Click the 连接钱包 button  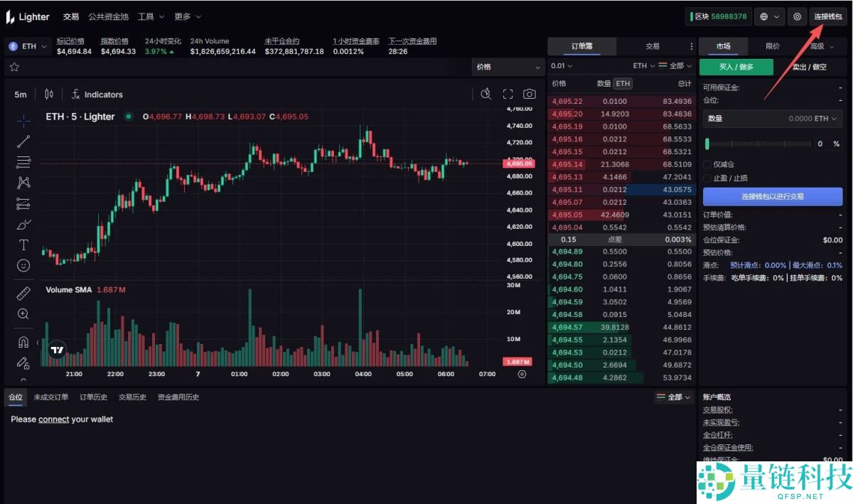[827, 16]
